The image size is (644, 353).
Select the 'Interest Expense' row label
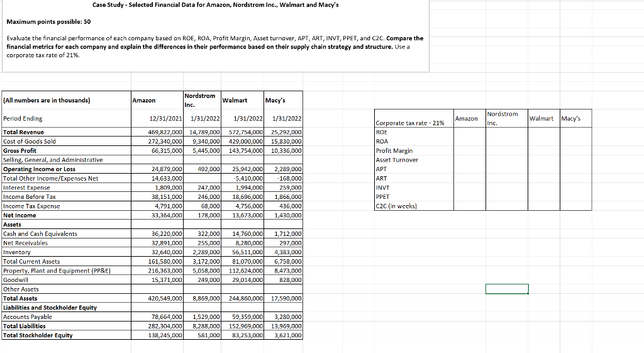26,188
